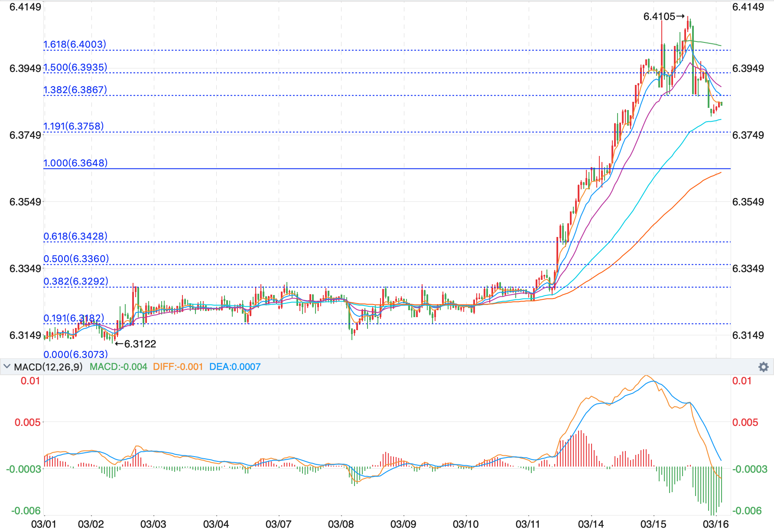
Task: Select the 0.500(6.3360) Fibonacci level label
Action: pos(76,259)
